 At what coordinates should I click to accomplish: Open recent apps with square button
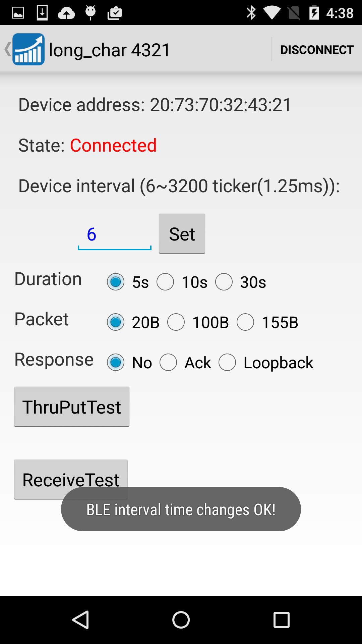(x=281, y=620)
